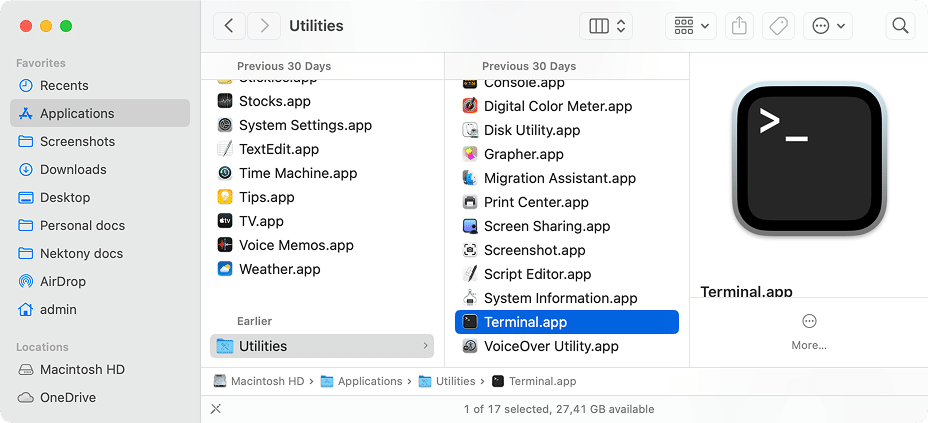Click the Script Editor.app icon
The height and width of the screenshot is (423, 928).
pos(470,274)
